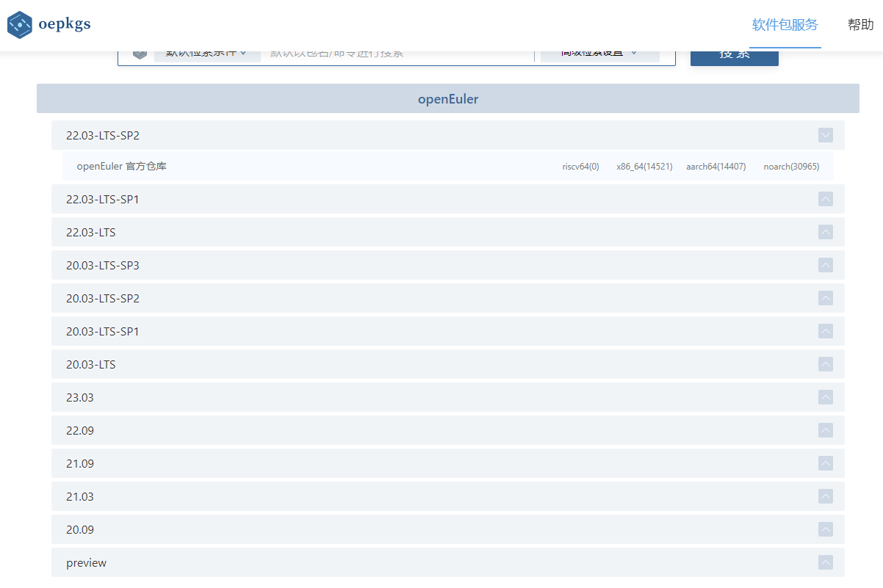Click the blue search button
883x588 pixels.
click(x=734, y=57)
